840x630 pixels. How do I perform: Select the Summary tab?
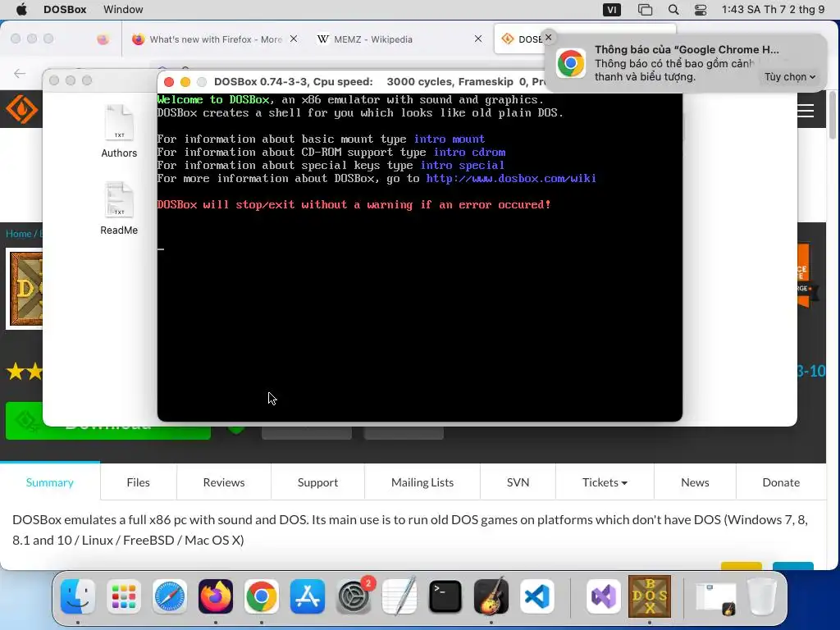click(50, 482)
